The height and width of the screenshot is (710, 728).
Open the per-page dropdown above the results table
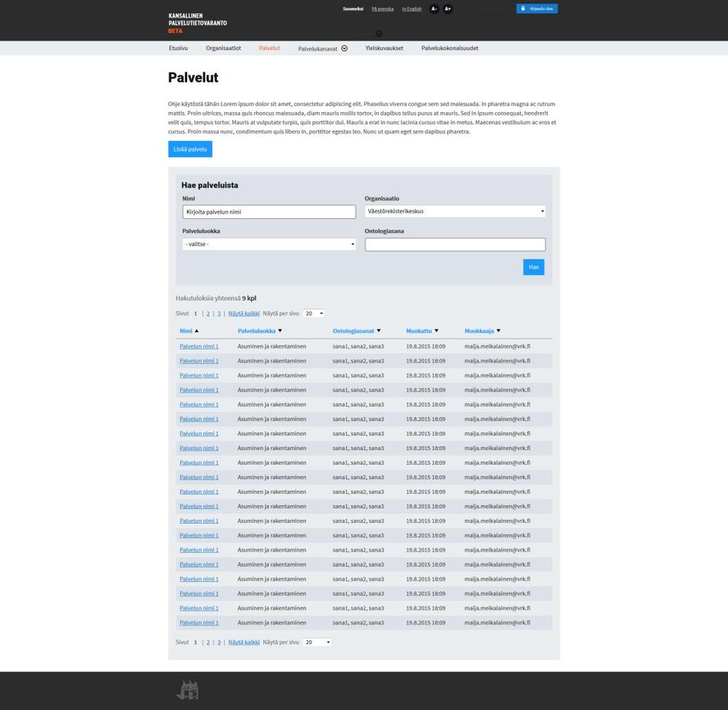pyautogui.click(x=314, y=313)
